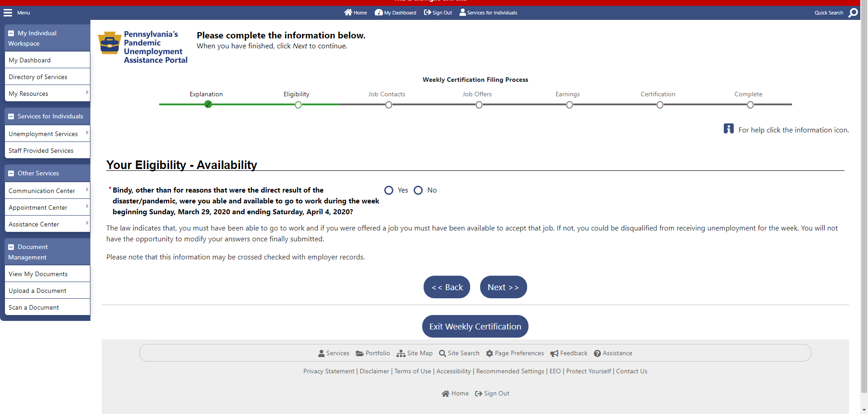The height and width of the screenshot is (414, 868).
Task: Click Exit Weekly Certification button
Action: tap(475, 326)
